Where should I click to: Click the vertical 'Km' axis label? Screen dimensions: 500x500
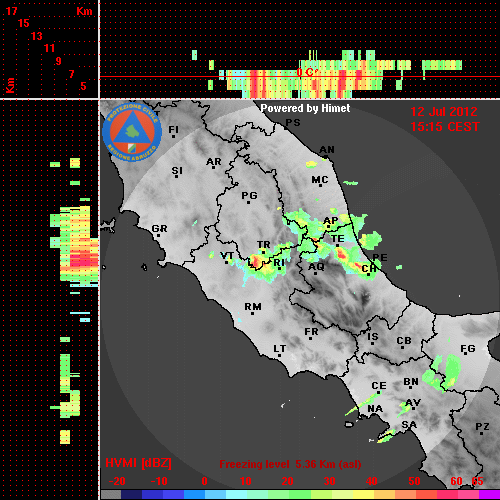click(x=10, y=86)
